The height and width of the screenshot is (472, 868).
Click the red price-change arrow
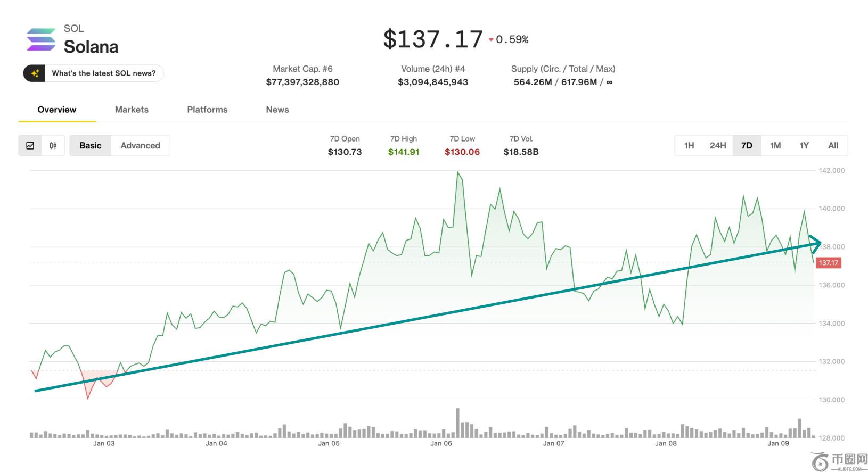pyautogui.click(x=491, y=40)
